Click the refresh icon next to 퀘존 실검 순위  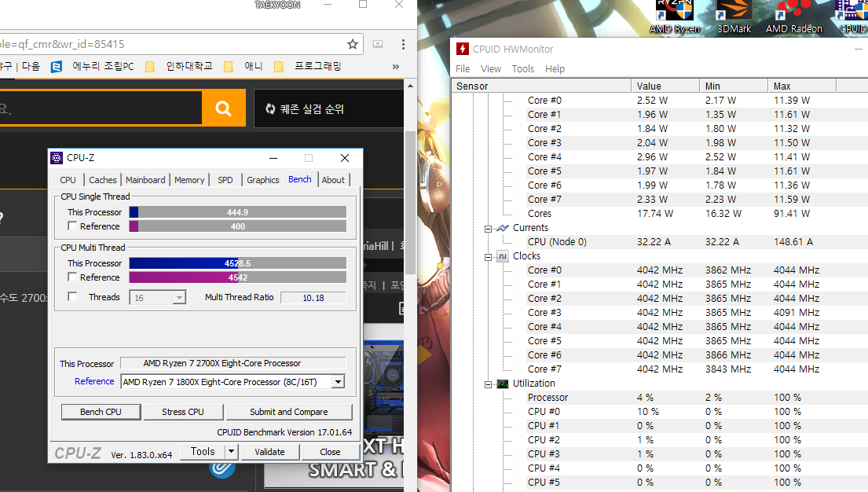coord(270,108)
